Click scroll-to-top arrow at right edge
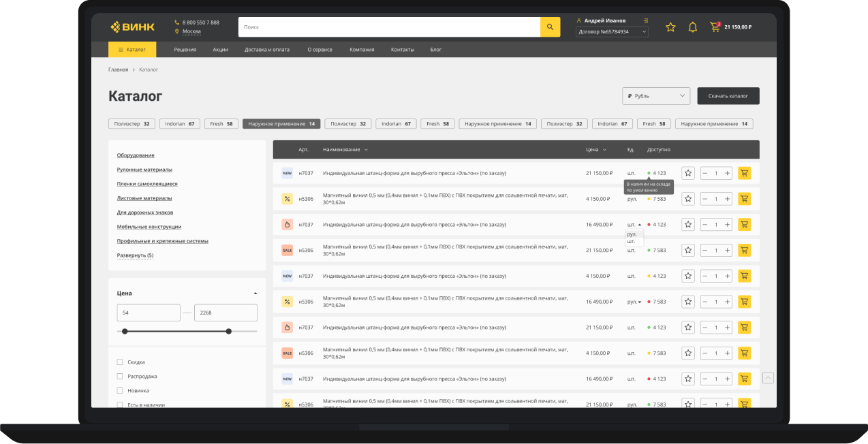This screenshot has width=868, height=444. (768, 378)
